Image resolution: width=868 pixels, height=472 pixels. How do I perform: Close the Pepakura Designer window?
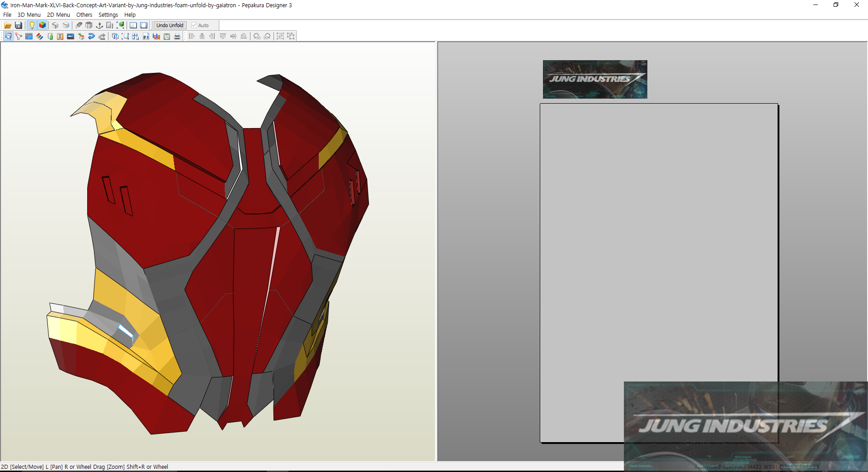857,5
